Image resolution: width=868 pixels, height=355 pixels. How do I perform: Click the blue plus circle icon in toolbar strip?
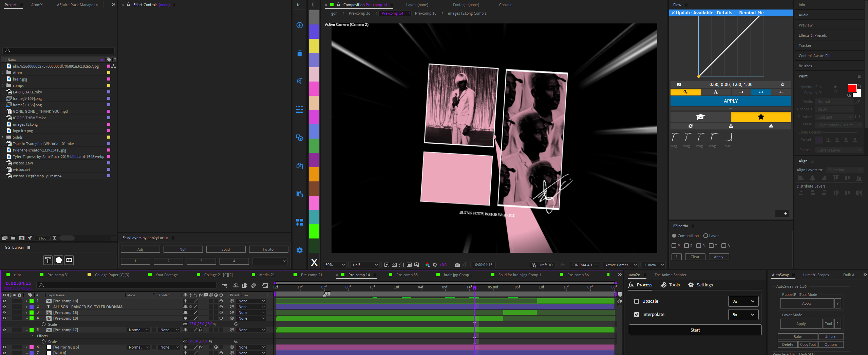tap(299, 25)
